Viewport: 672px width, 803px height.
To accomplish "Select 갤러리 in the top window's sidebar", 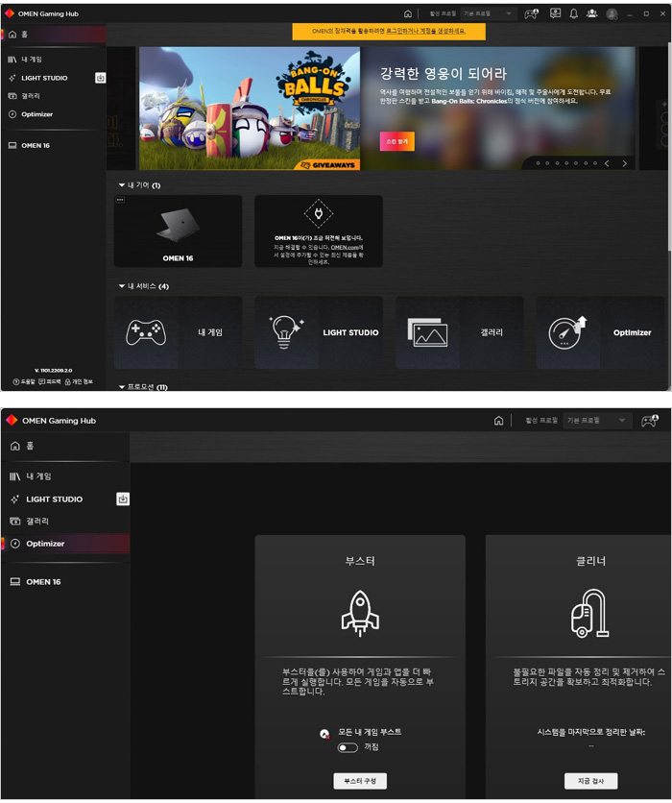I will [54, 96].
